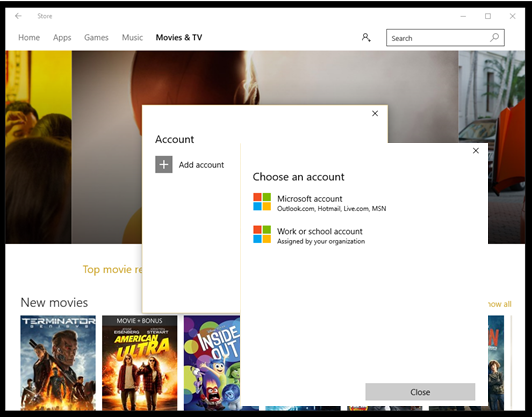Choose Work or school account text
The image size is (532, 417).
pos(320,231)
